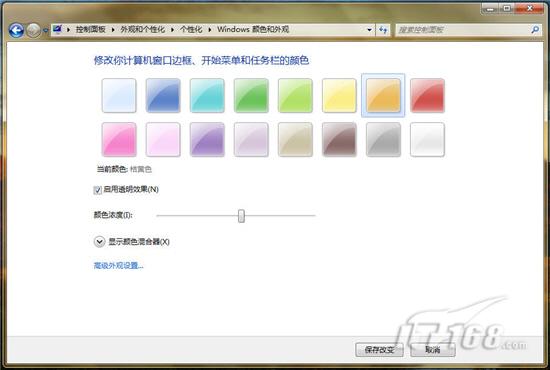The image size is (550, 370).
Task: Go to the 个性化 breadcrumb
Action: click(x=191, y=29)
